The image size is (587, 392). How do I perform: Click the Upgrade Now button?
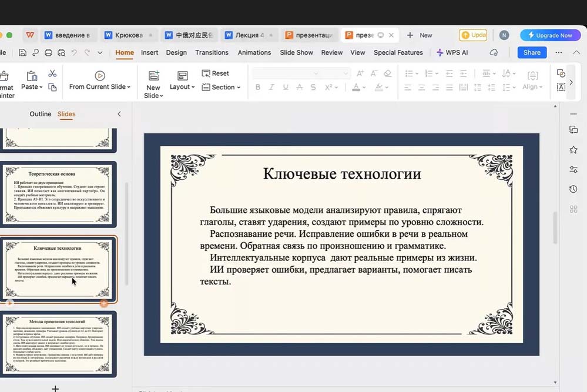point(550,35)
